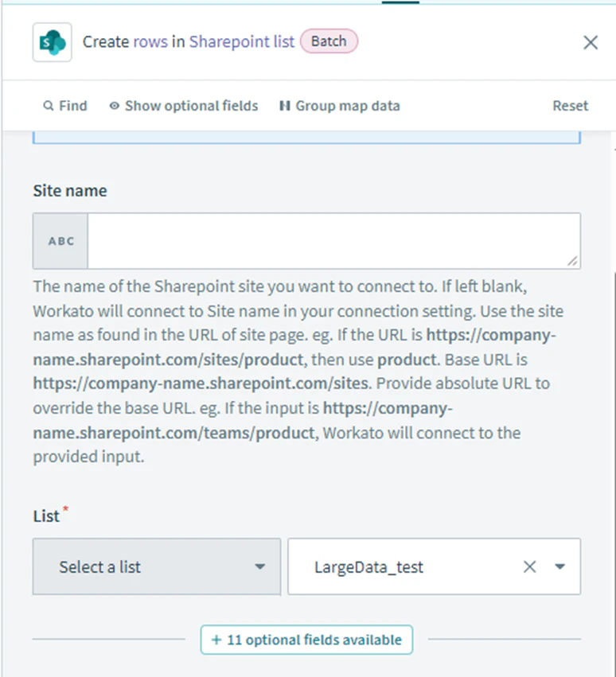
Task: Expand 11 optional fields available
Action: [306, 640]
